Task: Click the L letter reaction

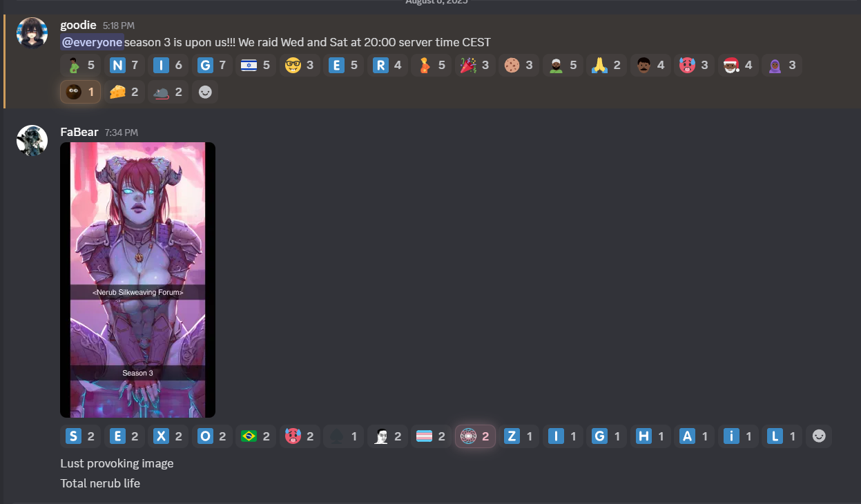Action: [782, 436]
